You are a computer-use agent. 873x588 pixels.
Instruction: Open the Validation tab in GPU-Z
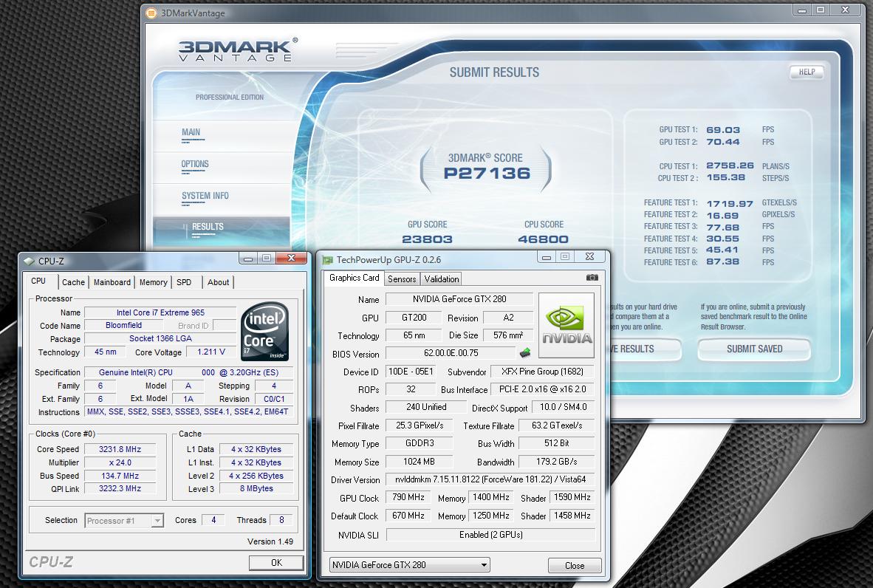(442, 279)
